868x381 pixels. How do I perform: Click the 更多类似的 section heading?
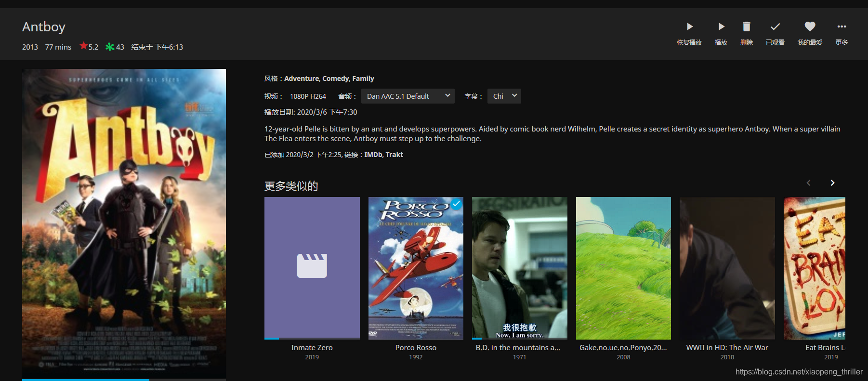[x=291, y=186]
